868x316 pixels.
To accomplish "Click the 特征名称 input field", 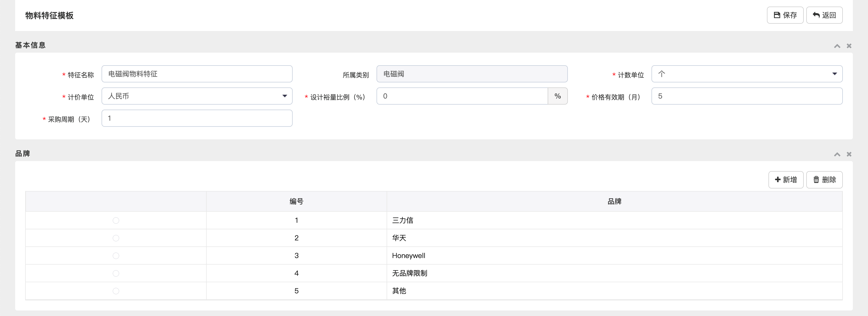I will pos(197,74).
